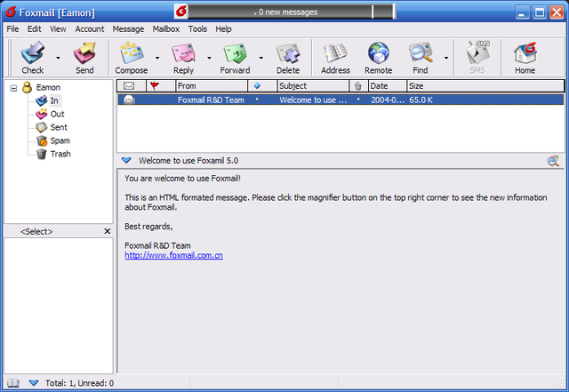Open the foxmail.com.cn hyperlink

pos(174,255)
